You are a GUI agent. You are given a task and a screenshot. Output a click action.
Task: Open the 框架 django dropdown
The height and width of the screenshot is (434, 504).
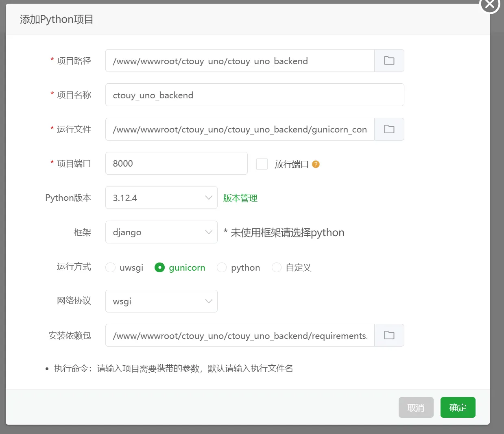pyautogui.click(x=161, y=232)
